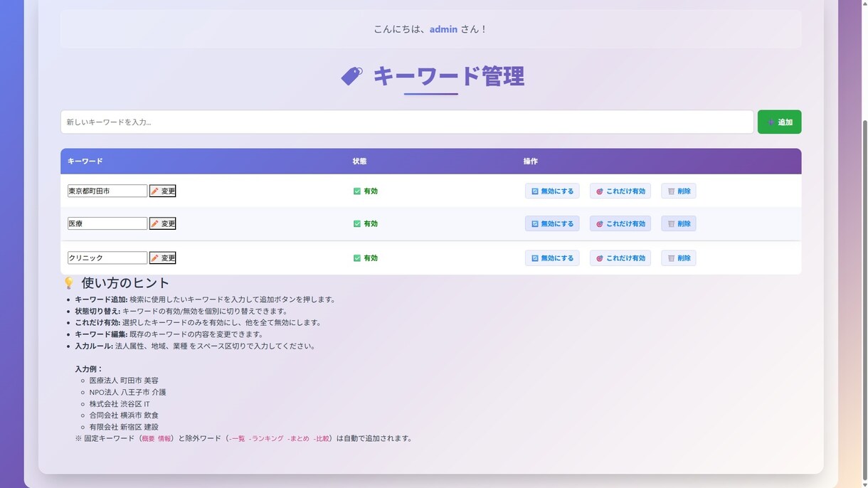Focus the new keyword input field
This screenshot has width=868, height=488.
point(407,122)
